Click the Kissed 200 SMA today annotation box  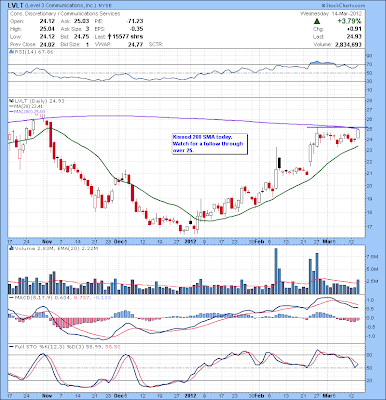[x=210, y=144]
